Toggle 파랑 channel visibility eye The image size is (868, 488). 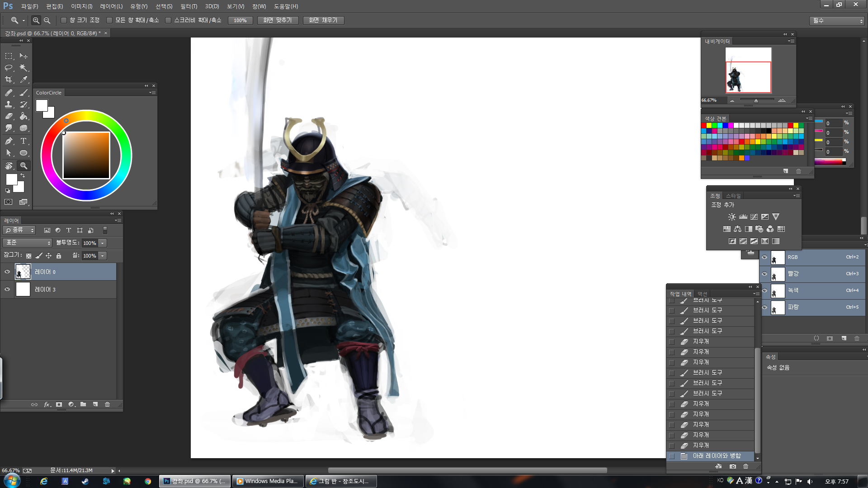click(x=764, y=307)
